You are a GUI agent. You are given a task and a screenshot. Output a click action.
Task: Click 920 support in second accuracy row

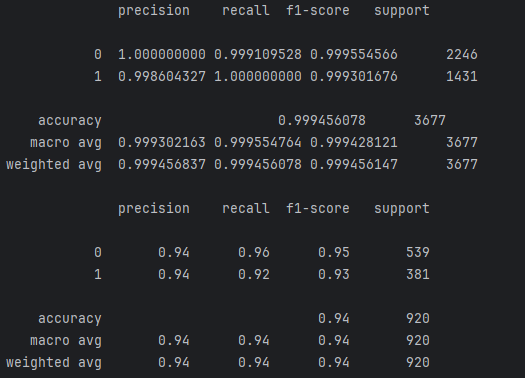point(418,318)
